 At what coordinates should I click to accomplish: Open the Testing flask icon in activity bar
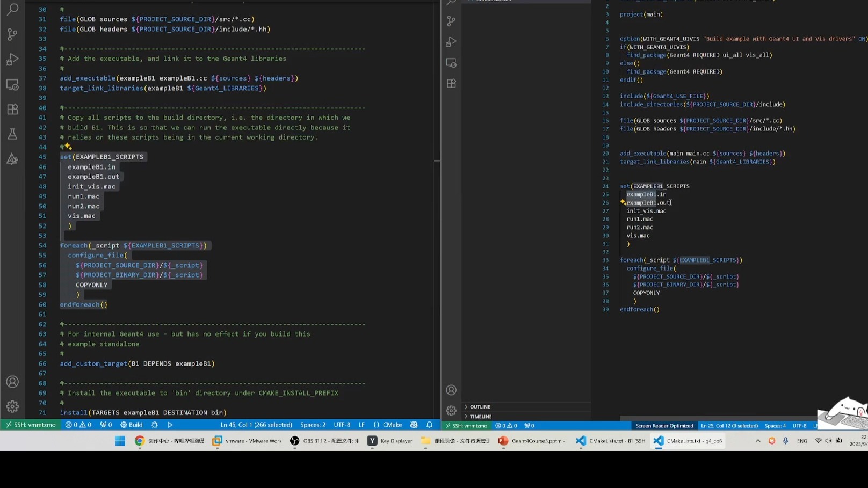12,134
